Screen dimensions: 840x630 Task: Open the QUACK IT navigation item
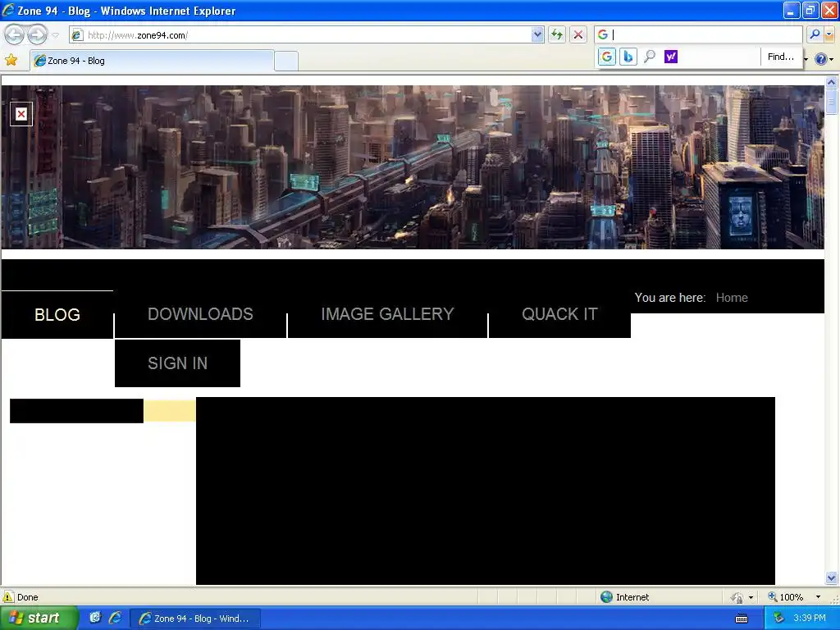559,314
